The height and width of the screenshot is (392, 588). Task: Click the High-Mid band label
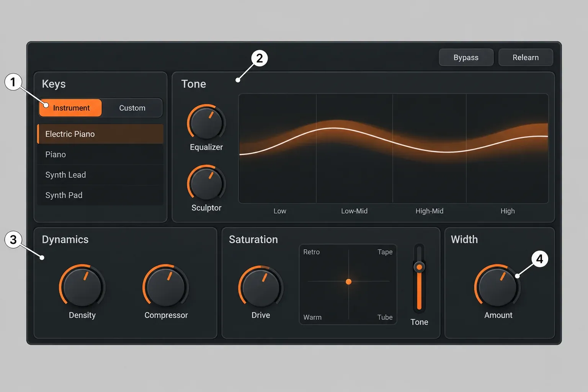(x=430, y=211)
